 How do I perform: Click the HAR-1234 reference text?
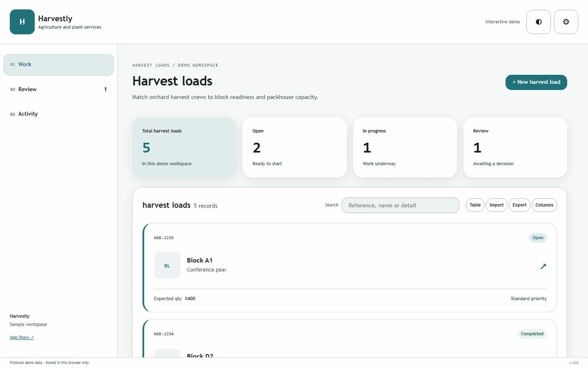pos(164,334)
